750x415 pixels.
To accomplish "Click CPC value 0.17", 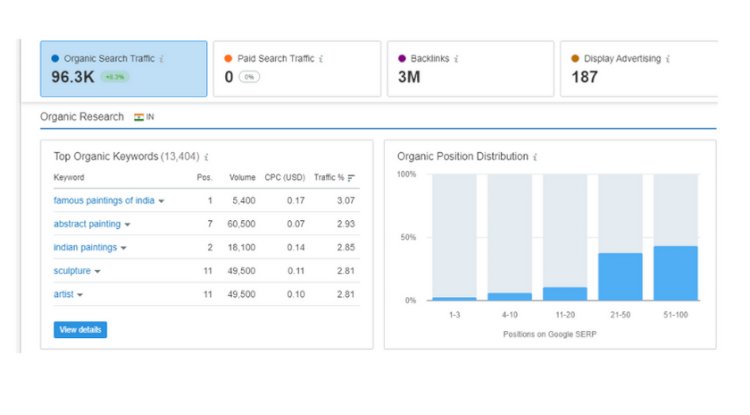I will [x=296, y=200].
